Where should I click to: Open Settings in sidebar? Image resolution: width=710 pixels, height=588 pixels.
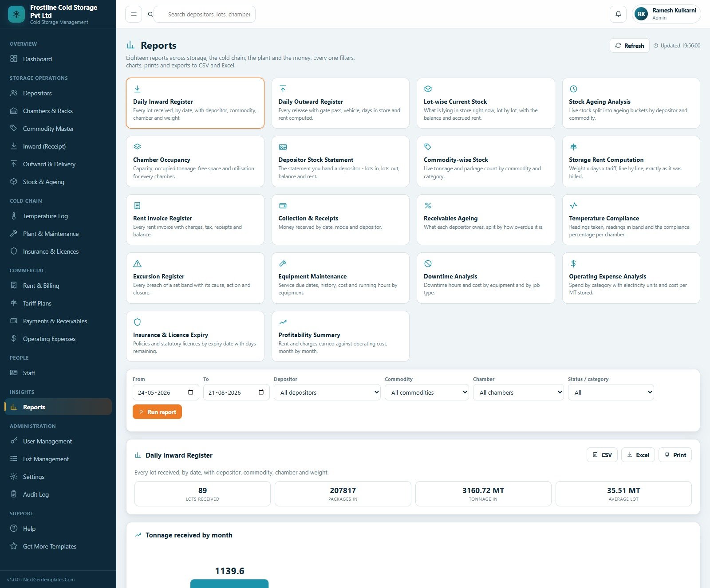click(x=58, y=477)
